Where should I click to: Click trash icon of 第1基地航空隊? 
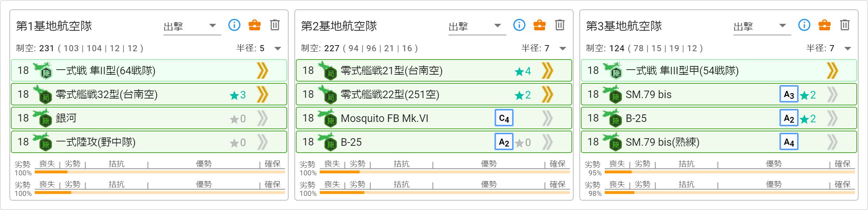pos(275,25)
